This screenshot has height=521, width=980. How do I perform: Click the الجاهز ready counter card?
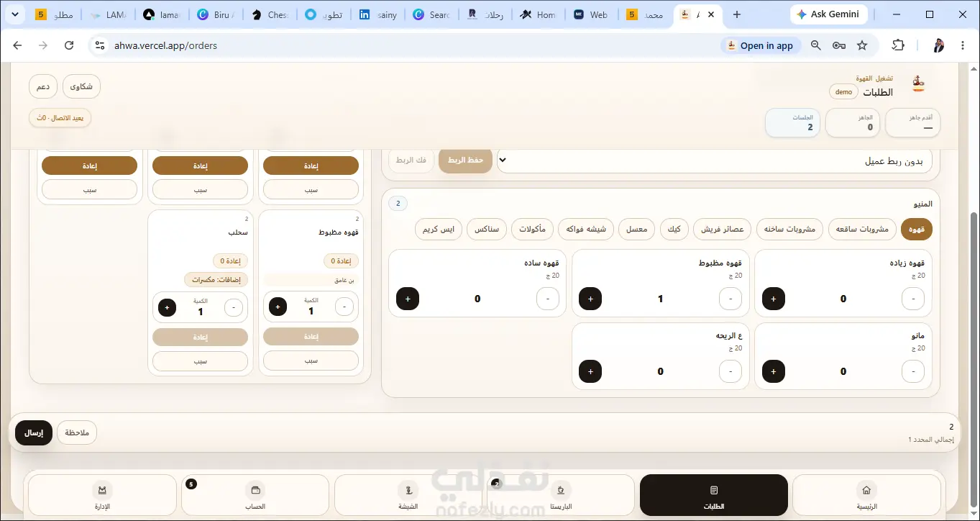click(853, 122)
